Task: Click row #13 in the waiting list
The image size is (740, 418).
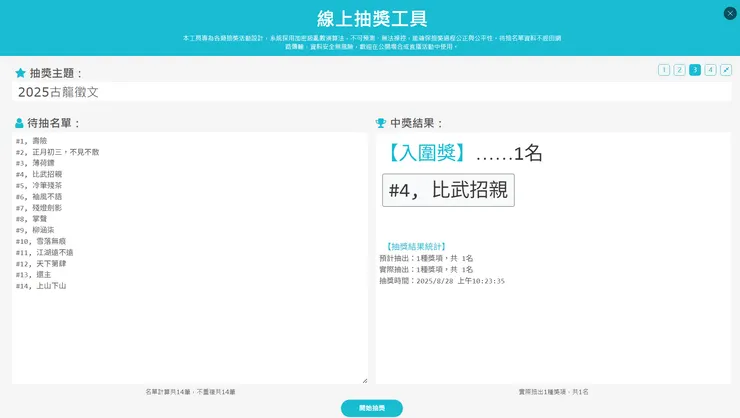Action: coord(33,275)
